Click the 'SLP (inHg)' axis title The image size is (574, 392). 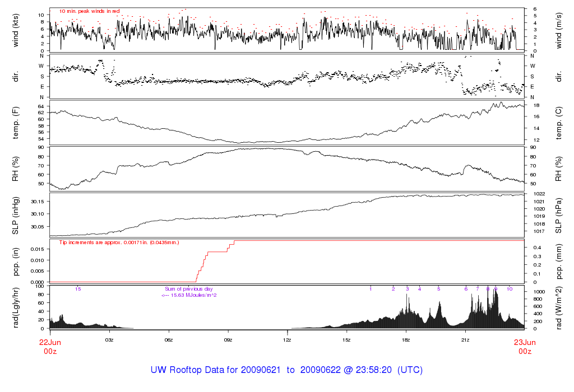15,216
